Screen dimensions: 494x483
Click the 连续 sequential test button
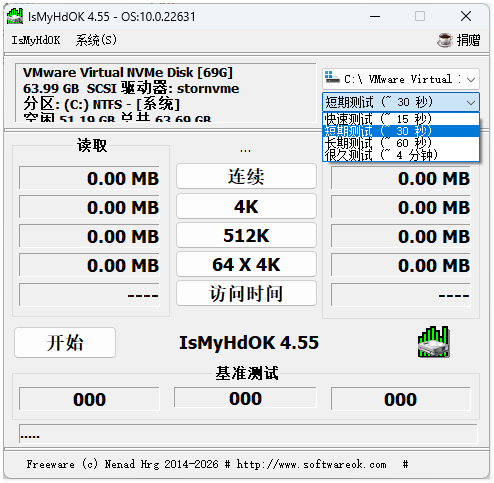(246, 176)
